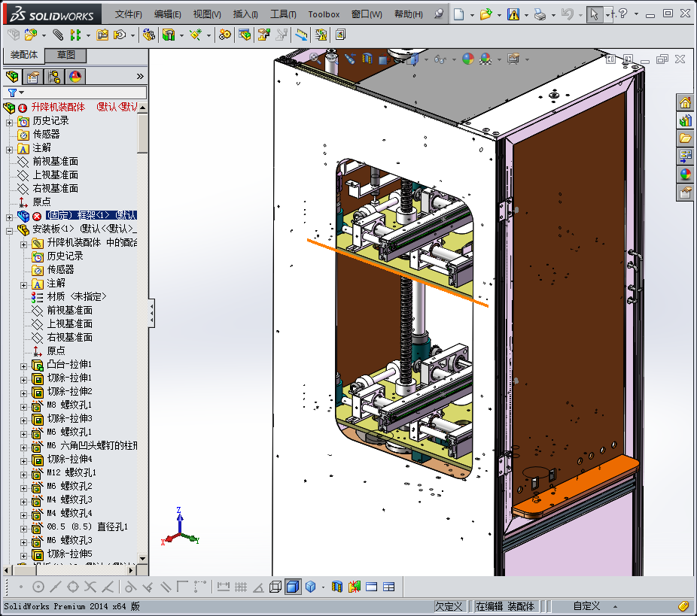Screen dimensions: 697x616
Task: Toggle Shaded With Edges display mode
Action: click(x=293, y=587)
